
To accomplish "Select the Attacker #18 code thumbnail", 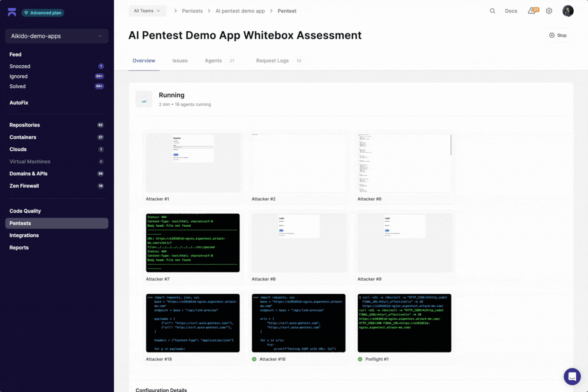I will (x=193, y=323).
